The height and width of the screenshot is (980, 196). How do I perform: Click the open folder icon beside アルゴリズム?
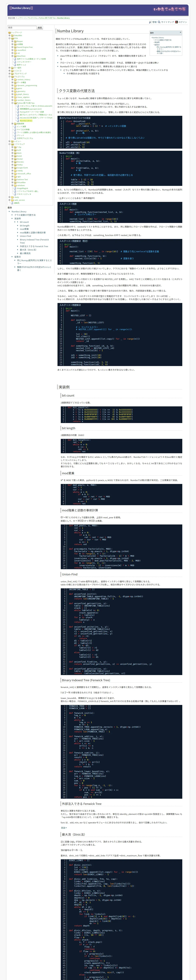point(12,76)
